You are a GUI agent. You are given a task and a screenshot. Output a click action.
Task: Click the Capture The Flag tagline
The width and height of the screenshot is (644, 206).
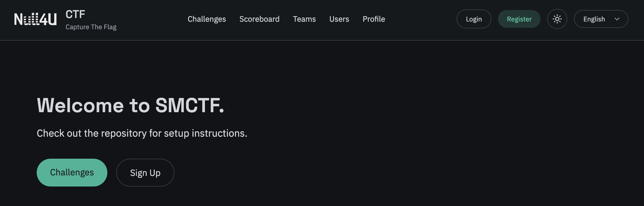[91, 27]
